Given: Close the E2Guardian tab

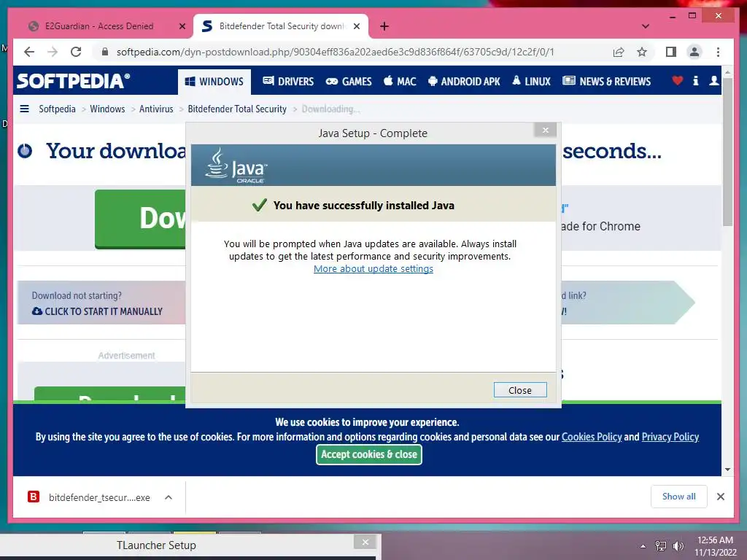Looking at the screenshot, I should (182, 27).
